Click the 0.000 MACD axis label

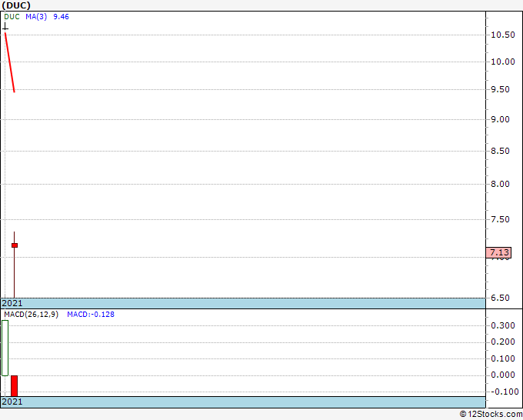[x=503, y=375]
